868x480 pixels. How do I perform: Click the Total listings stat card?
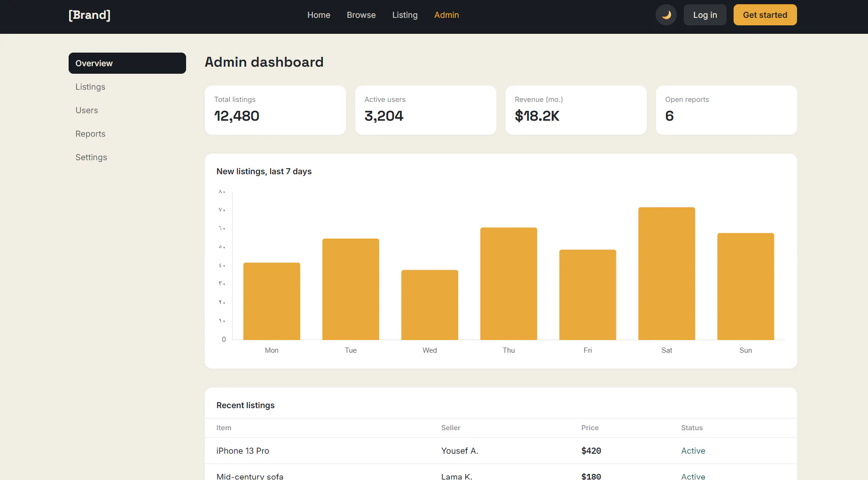click(275, 110)
